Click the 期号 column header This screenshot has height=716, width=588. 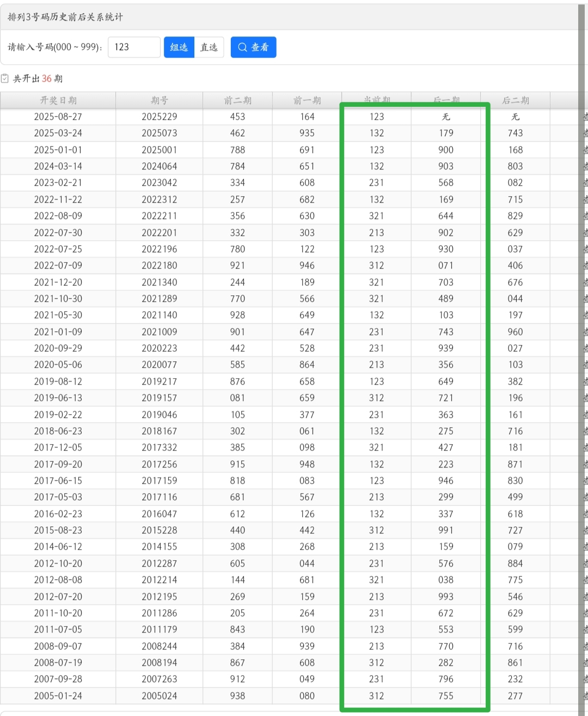(160, 100)
